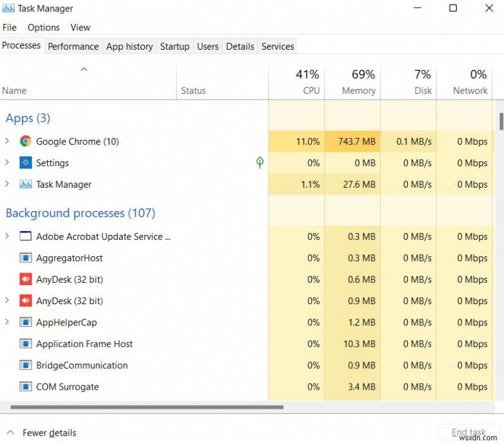Open the Options menu
This screenshot has width=504, height=444.
click(x=43, y=27)
